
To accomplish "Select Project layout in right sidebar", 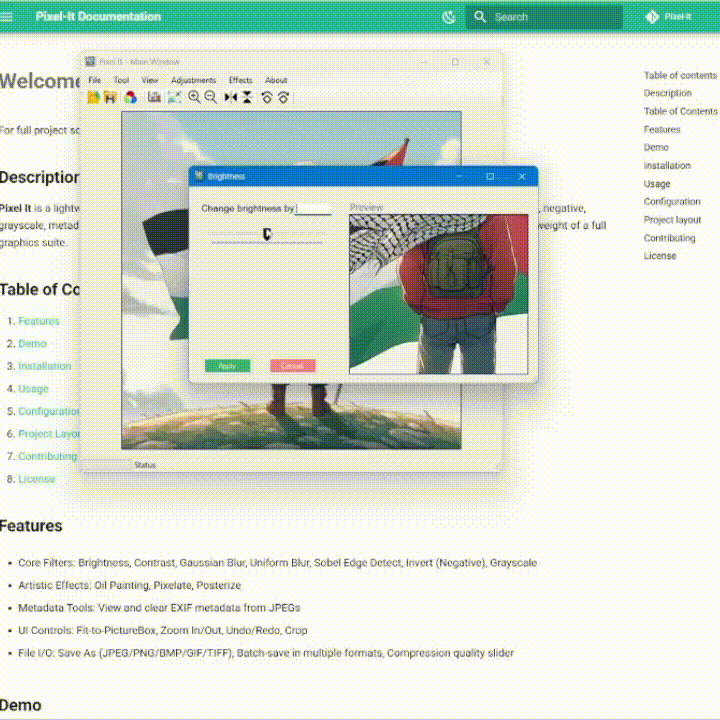I will click(x=673, y=220).
